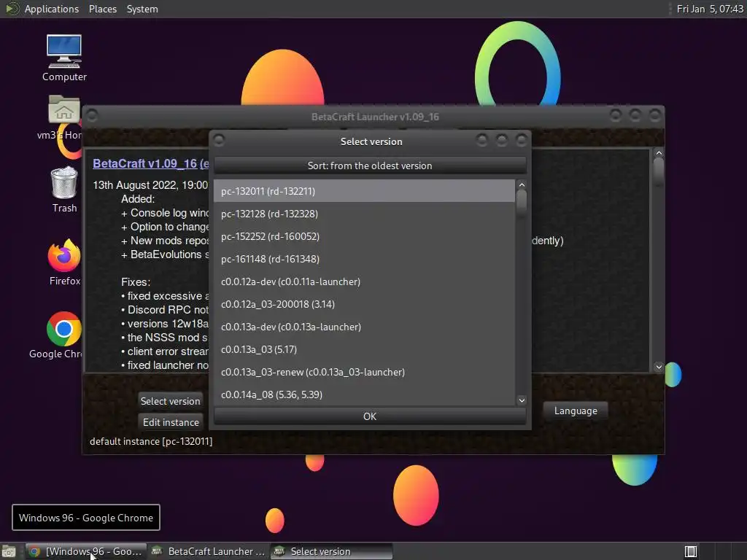Open the Places menu
747x560 pixels.
102,9
